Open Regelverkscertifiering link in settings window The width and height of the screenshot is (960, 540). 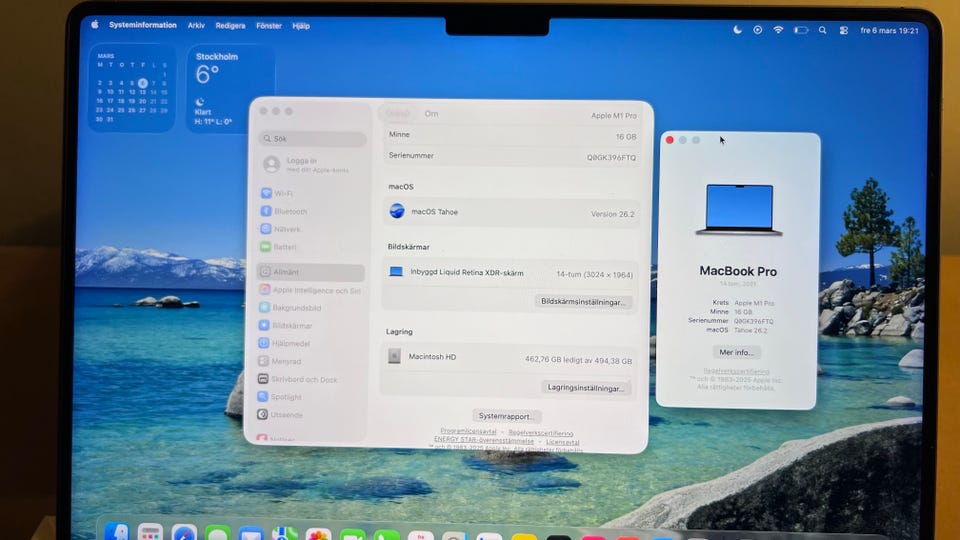click(541, 433)
